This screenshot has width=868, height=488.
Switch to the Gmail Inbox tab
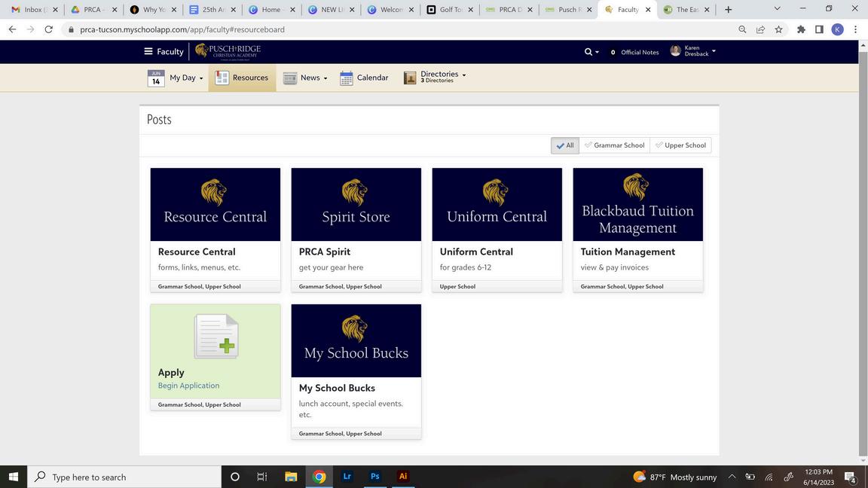(35, 9)
